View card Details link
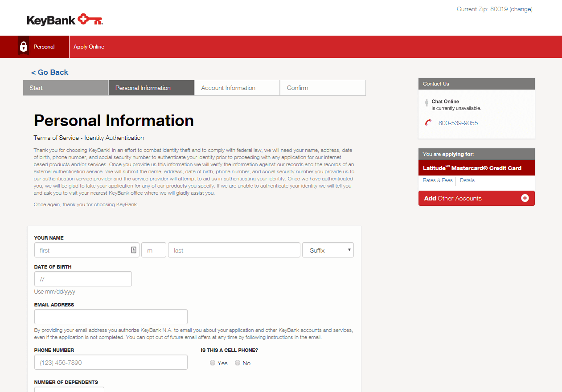This screenshot has width=562, height=392. (467, 180)
